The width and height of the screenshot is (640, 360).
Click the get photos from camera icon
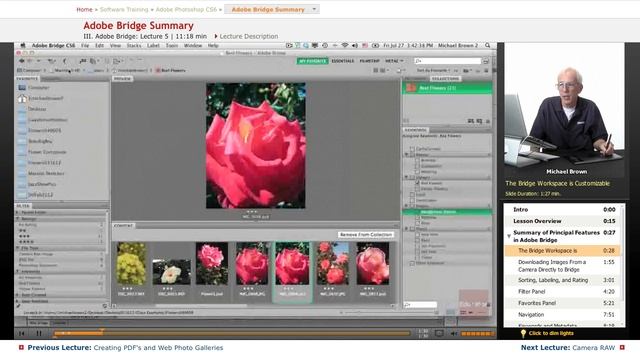click(x=83, y=61)
